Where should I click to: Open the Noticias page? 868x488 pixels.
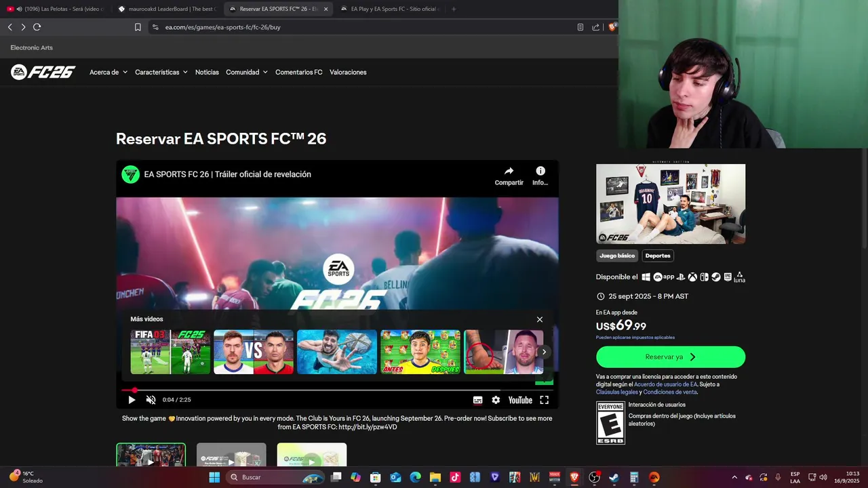pos(207,72)
